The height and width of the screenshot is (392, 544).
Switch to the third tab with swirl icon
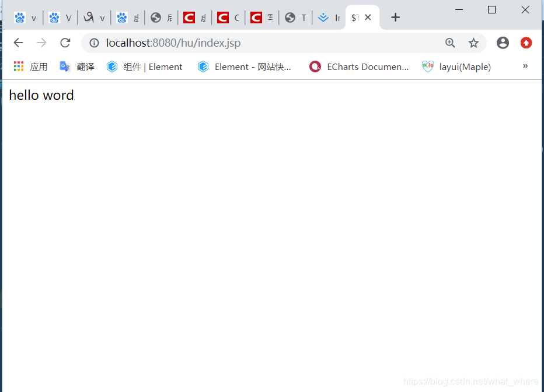(x=93, y=17)
